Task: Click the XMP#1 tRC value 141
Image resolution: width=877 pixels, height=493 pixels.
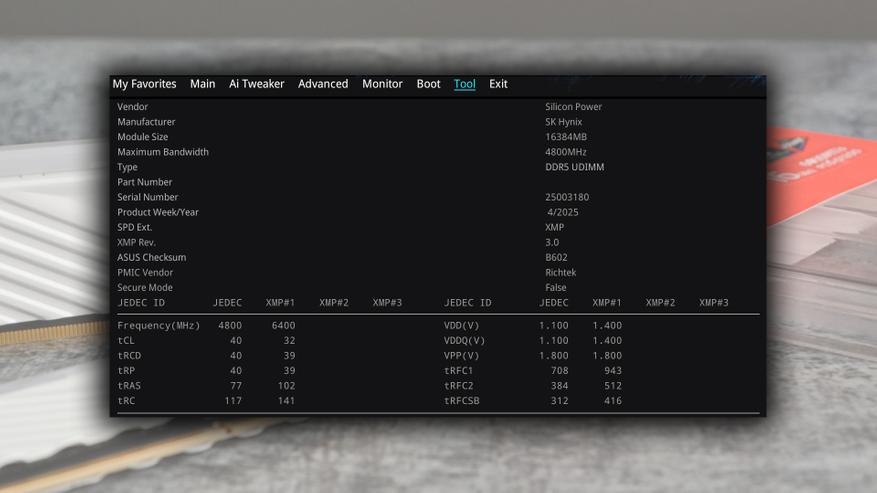Action: click(x=286, y=401)
